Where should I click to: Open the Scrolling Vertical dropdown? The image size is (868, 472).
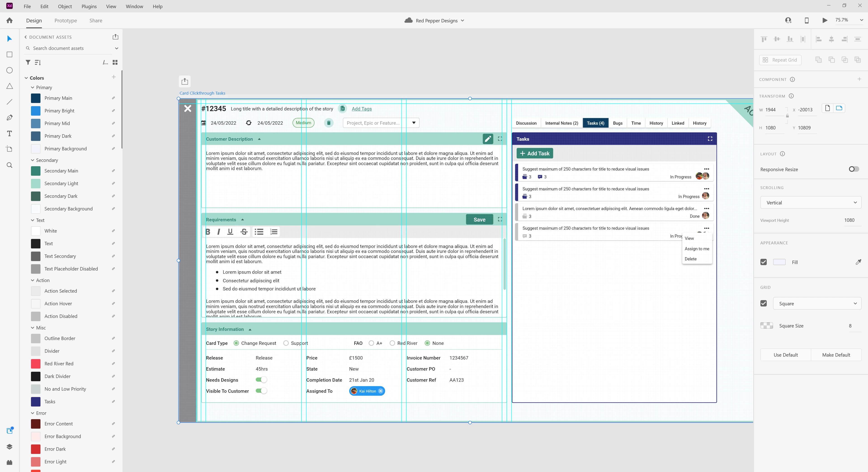[810, 203]
